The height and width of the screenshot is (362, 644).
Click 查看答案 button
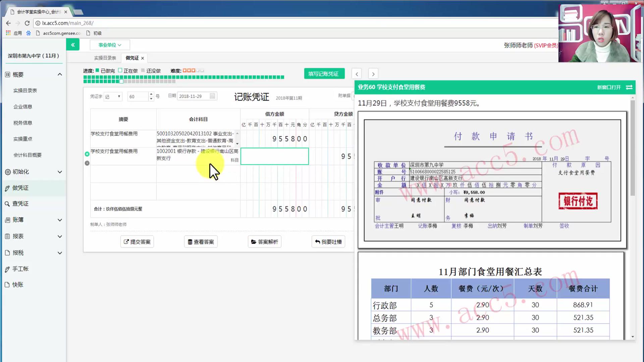(201, 242)
